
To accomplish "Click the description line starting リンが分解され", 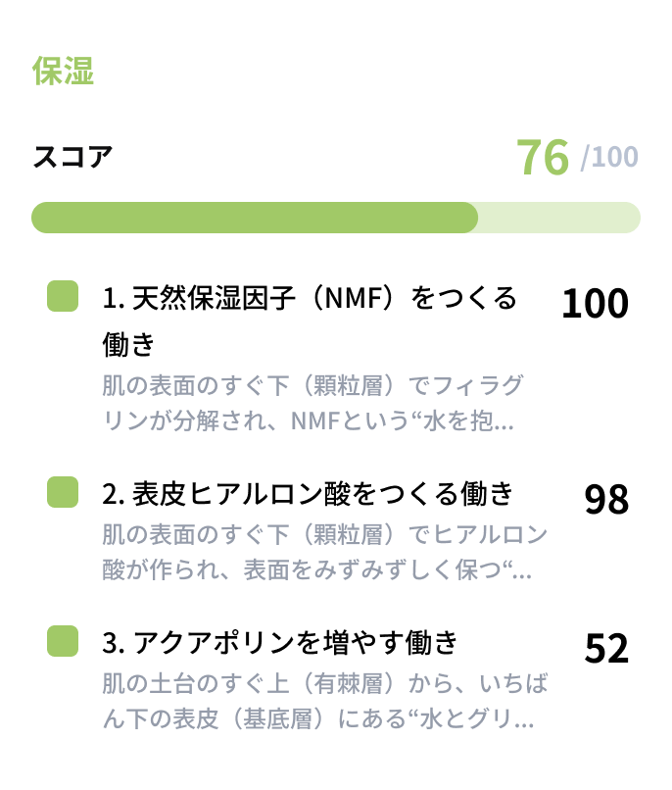I will [308, 422].
